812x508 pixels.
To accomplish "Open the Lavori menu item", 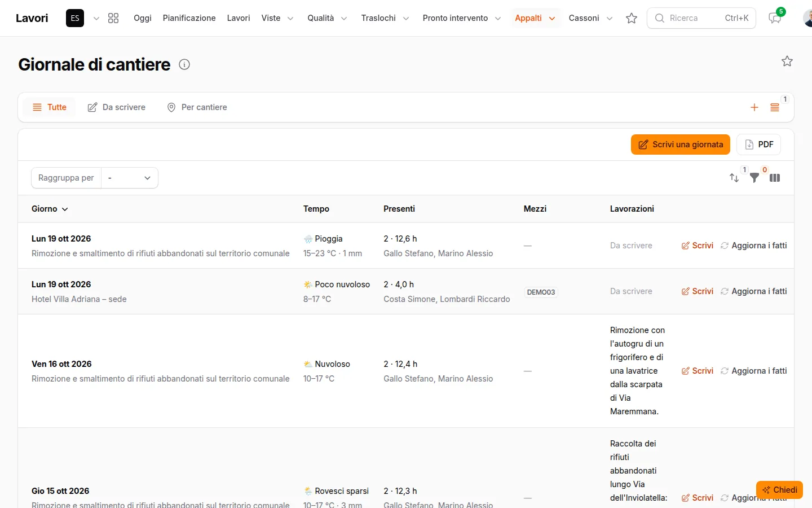I will [x=239, y=18].
